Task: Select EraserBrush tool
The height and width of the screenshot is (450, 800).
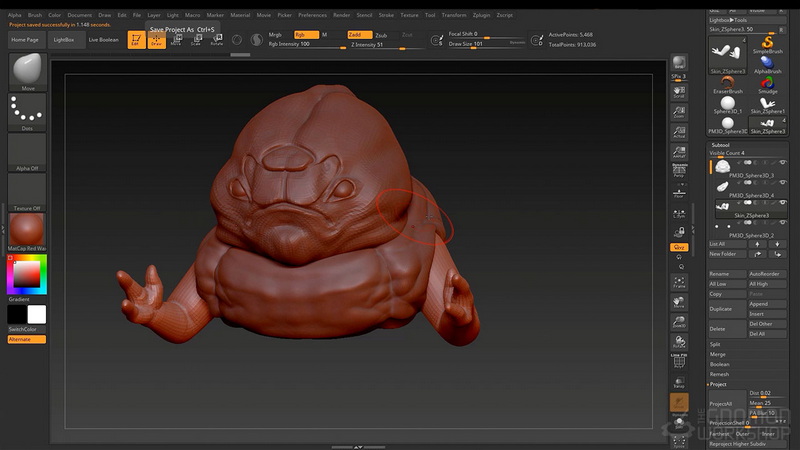Action: (728, 85)
